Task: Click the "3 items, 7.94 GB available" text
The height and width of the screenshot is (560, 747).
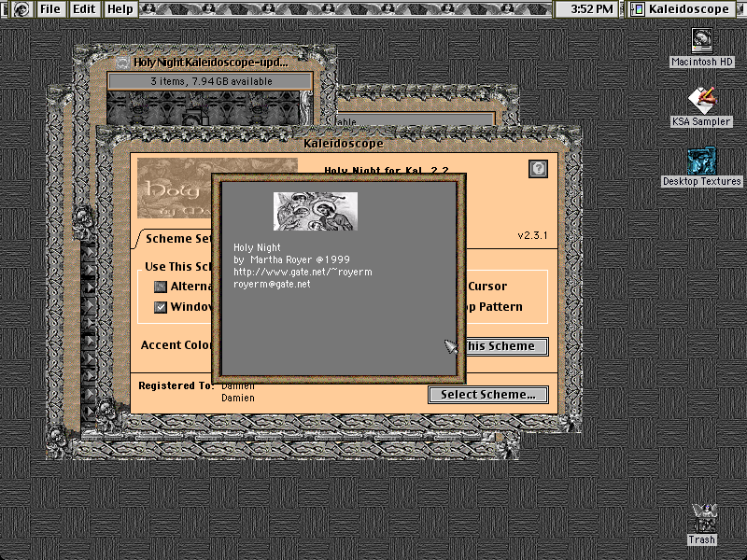Action: [211, 81]
